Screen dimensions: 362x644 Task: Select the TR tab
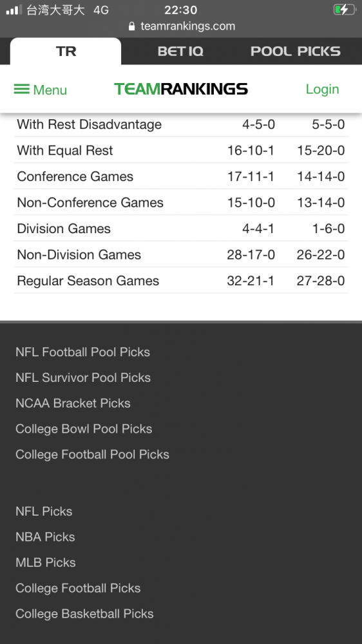point(66,52)
